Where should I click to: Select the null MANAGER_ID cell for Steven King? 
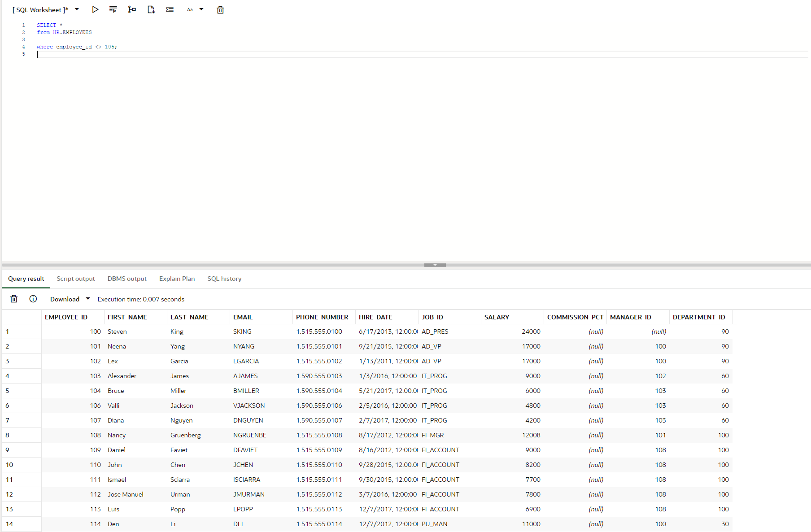click(638, 331)
